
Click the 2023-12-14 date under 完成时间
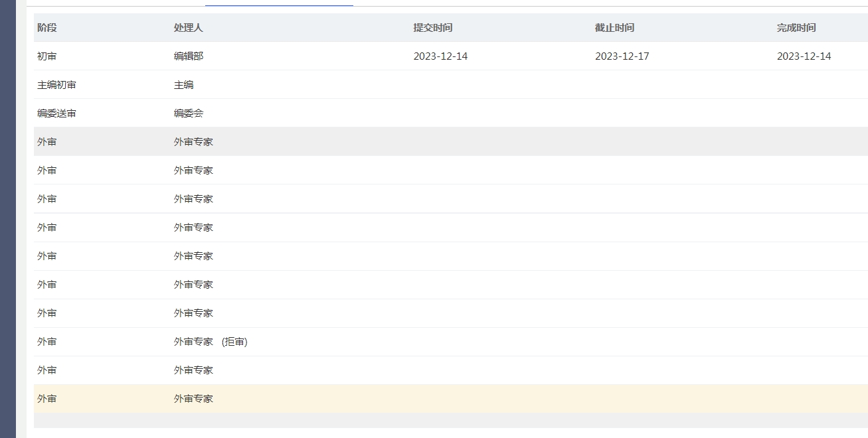[804, 56]
